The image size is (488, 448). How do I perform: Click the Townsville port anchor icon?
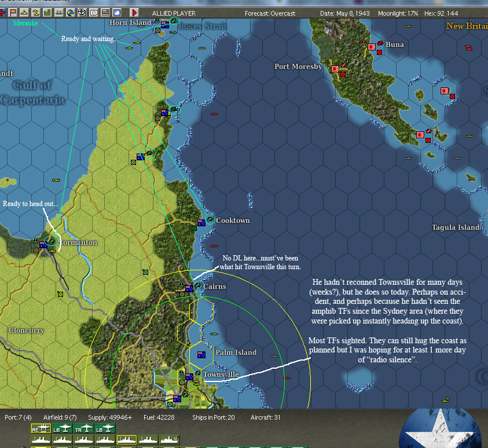point(181,373)
